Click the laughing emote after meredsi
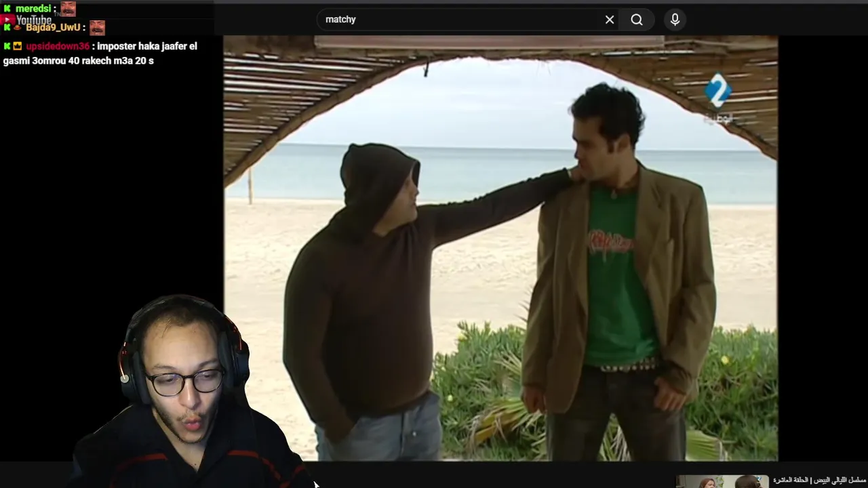This screenshot has width=868, height=488. [x=68, y=9]
